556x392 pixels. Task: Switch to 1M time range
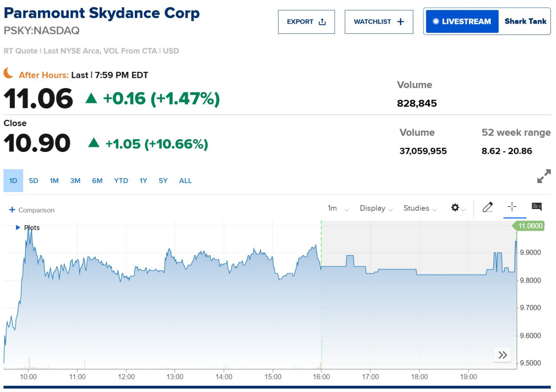tap(54, 181)
